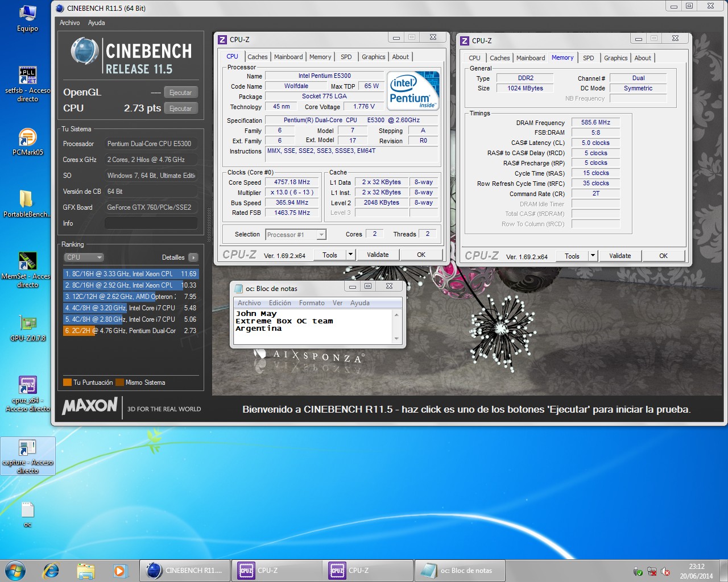Click the Tu Puntuación orange legend swatch
Viewport: 728px width, 582px height.
point(67,383)
